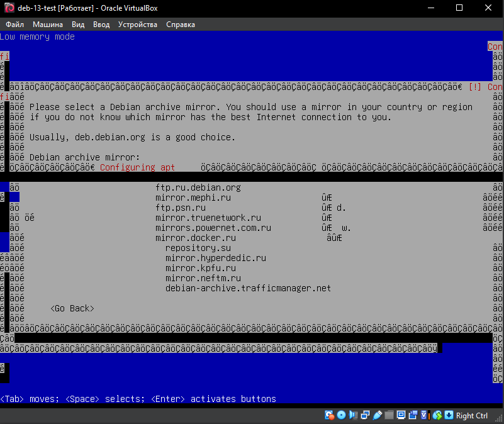Open the network adapters status icon
The image size is (504, 424).
tap(365, 415)
